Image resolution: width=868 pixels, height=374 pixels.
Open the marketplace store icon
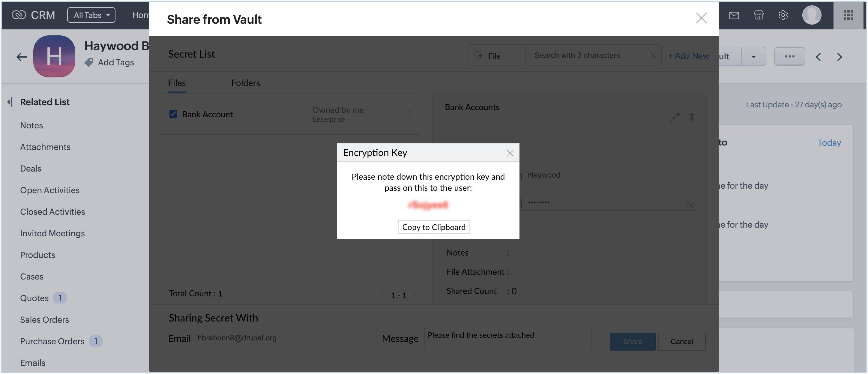click(x=759, y=15)
